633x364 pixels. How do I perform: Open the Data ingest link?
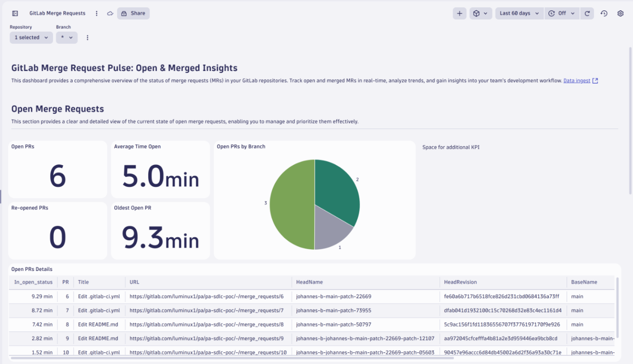pyautogui.click(x=576, y=80)
